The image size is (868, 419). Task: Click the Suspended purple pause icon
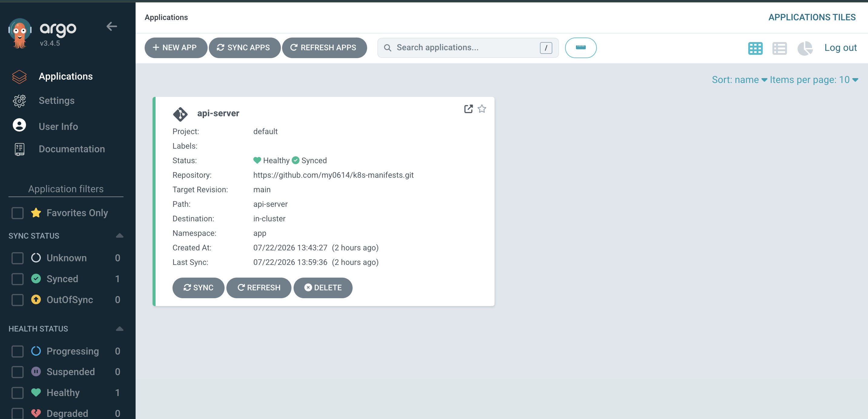point(36,371)
